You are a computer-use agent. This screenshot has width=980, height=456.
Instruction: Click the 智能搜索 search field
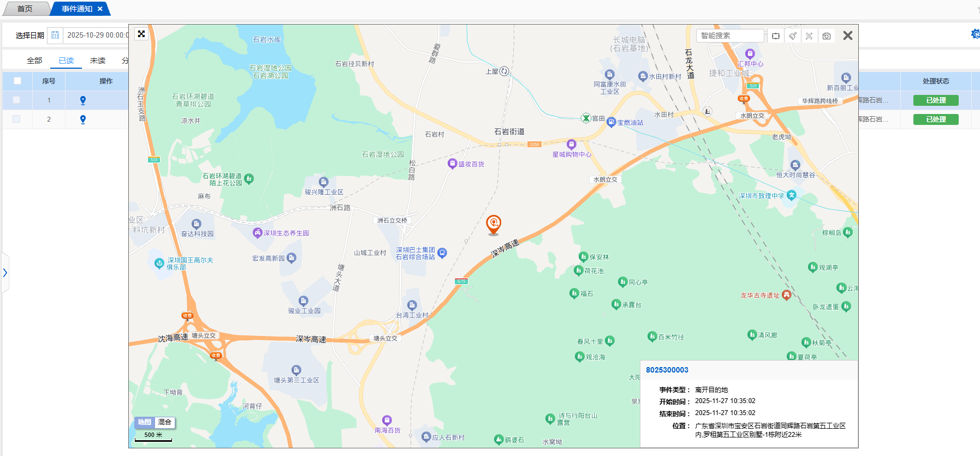(x=729, y=35)
